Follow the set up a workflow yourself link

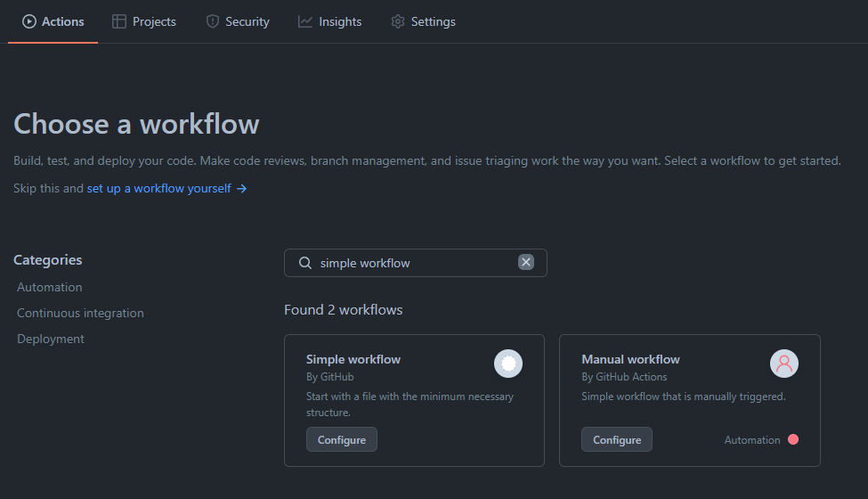coord(158,188)
